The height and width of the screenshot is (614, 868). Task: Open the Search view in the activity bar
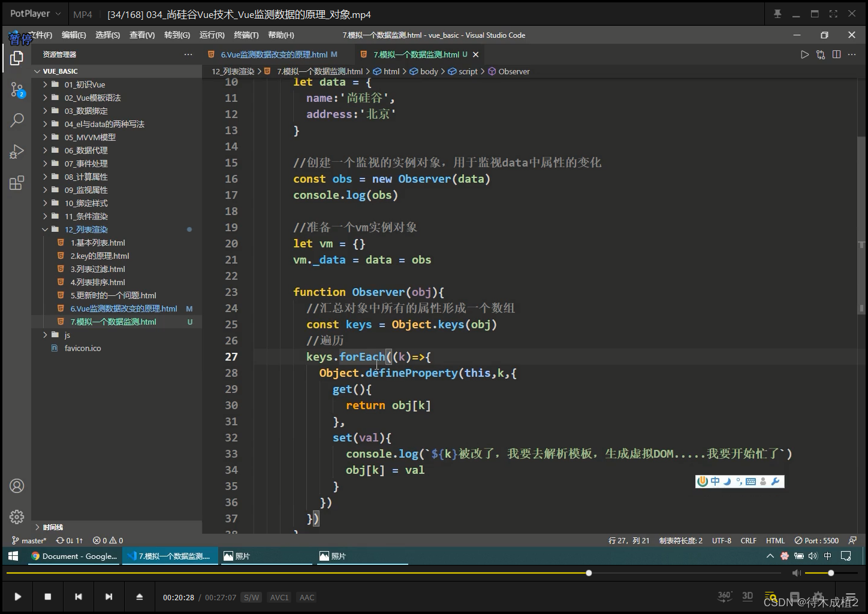point(17,120)
